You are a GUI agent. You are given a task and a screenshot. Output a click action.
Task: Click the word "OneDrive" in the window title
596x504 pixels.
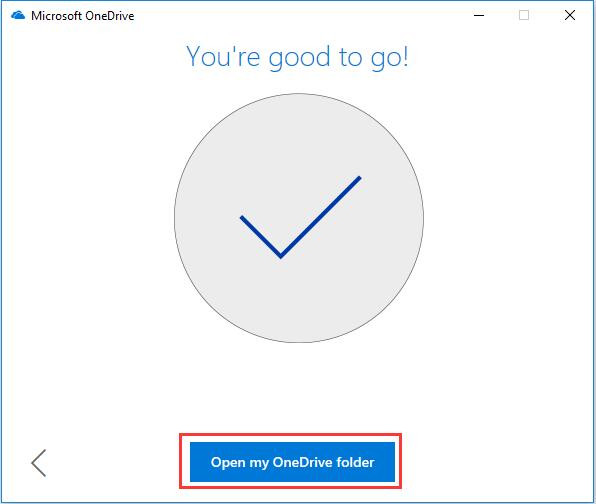[x=109, y=16]
